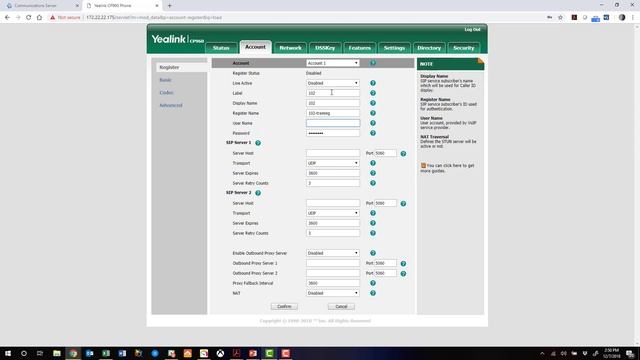Click the Outbound Proxy Server 1 host field
Image resolution: width=640 pixels, height=360 pixels.
(333, 263)
